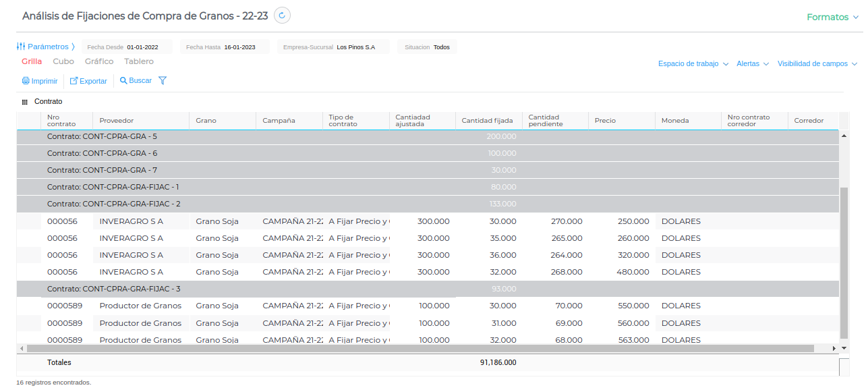This screenshot has height=392, width=868.
Task: Click the horizontal scrollbar left arrow
Action: (21, 348)
